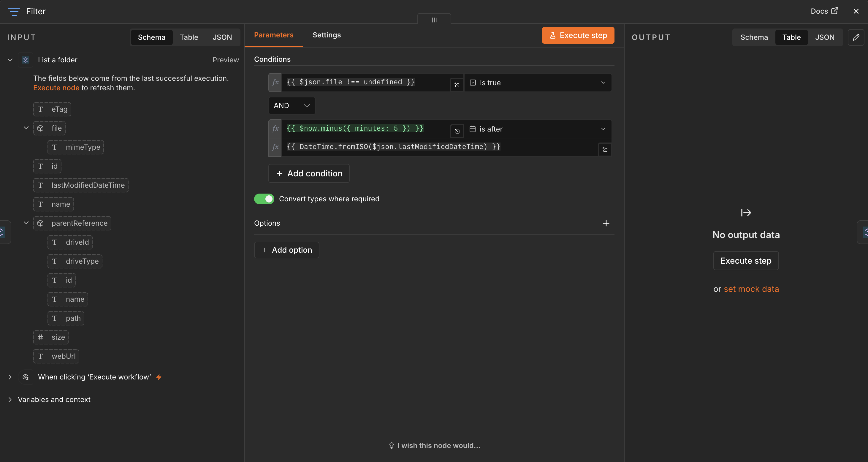This screenshot has width=868, height=462.
Task: Click fx icon of first condition
Action: [275, 83]
